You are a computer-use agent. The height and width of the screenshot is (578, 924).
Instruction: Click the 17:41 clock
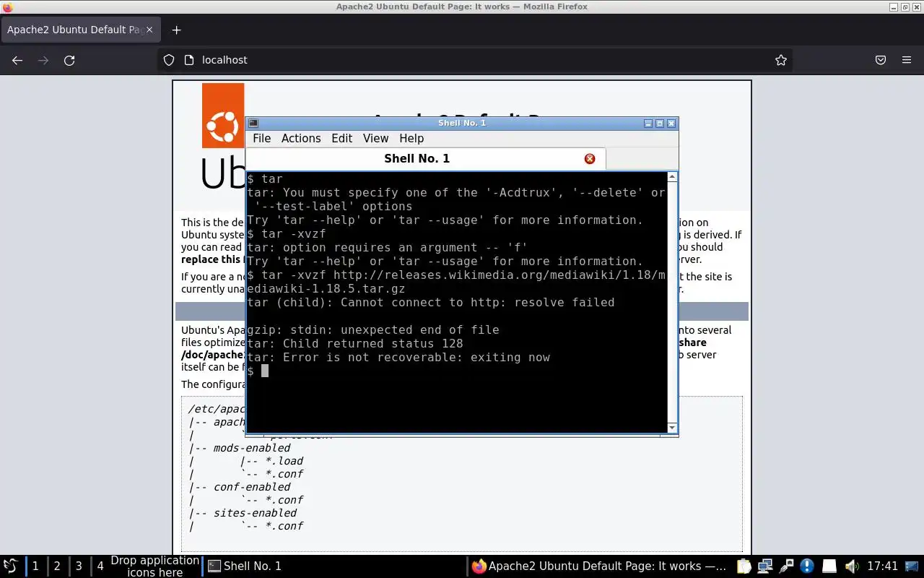pos(882,566)
